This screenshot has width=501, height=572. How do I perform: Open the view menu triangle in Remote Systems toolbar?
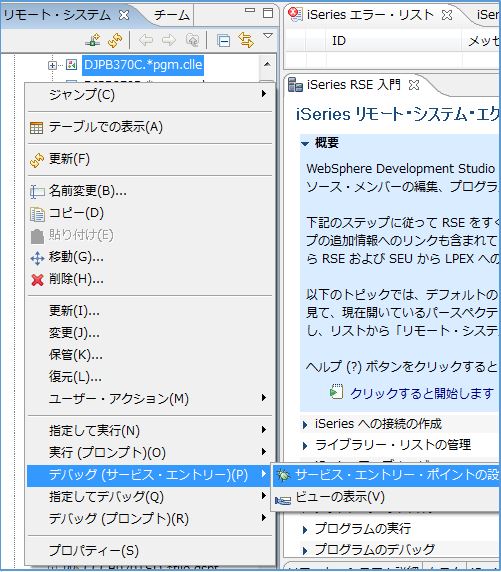(268, 36)
